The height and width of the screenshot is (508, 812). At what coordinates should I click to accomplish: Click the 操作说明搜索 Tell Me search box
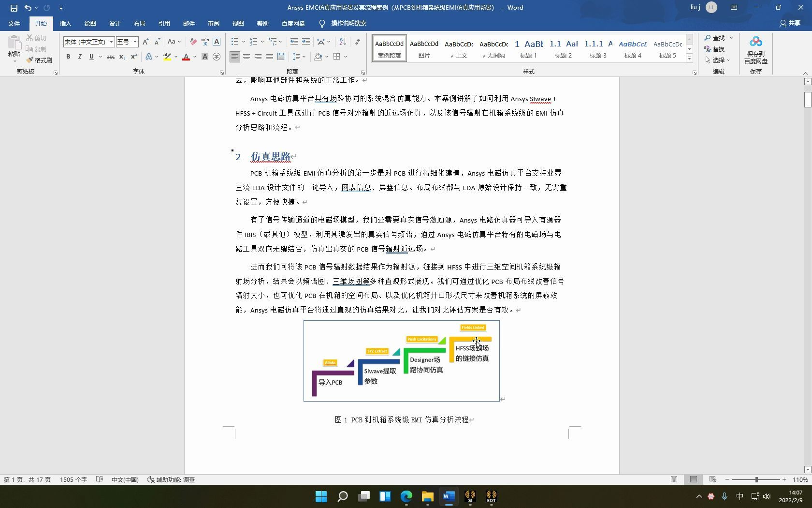click(348, 23)
